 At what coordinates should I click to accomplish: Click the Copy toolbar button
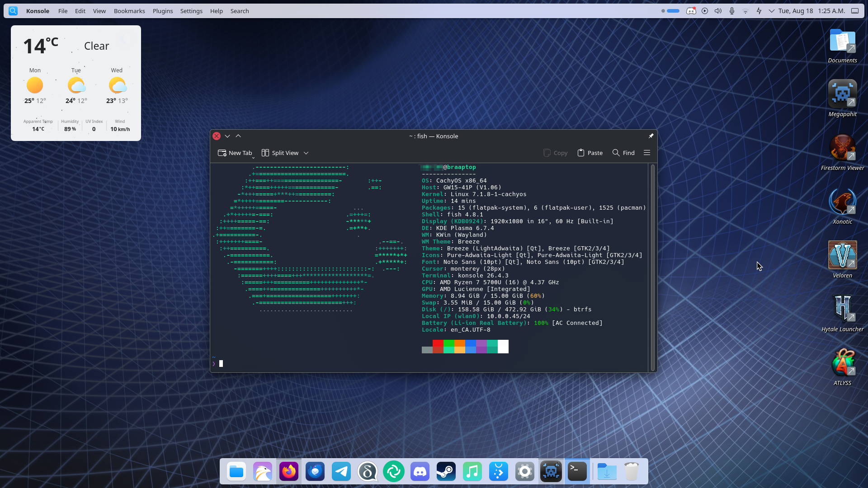pos(555,153)
